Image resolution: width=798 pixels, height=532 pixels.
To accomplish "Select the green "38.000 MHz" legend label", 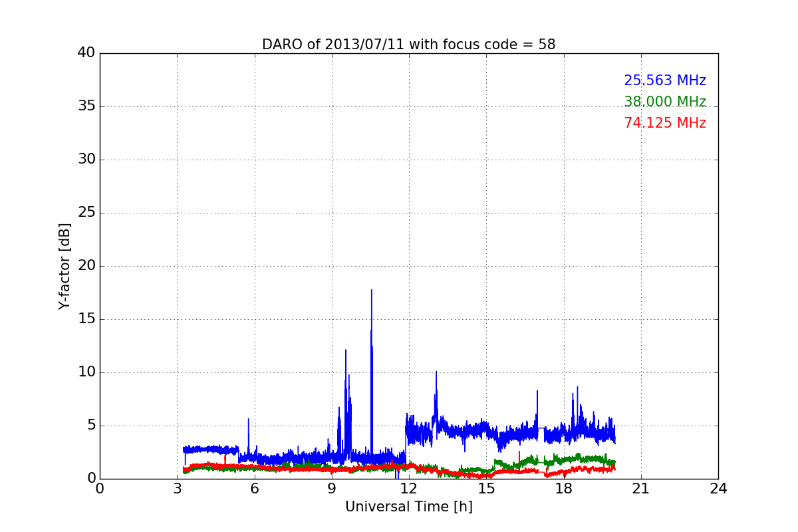I will [665, 102].
